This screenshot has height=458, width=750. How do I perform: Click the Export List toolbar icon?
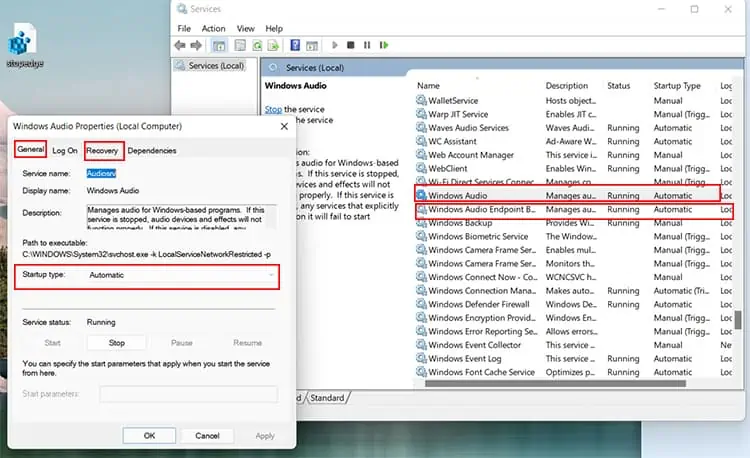(273, 45)
